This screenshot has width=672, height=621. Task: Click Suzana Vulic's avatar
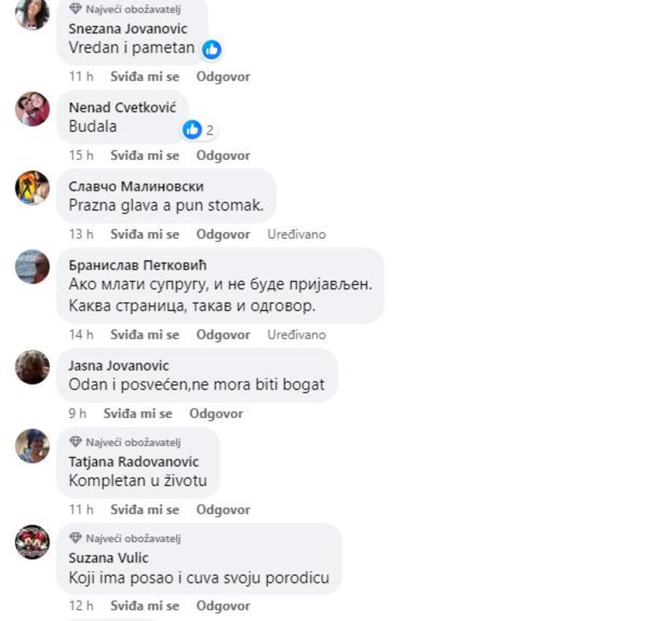click(32, 542)
